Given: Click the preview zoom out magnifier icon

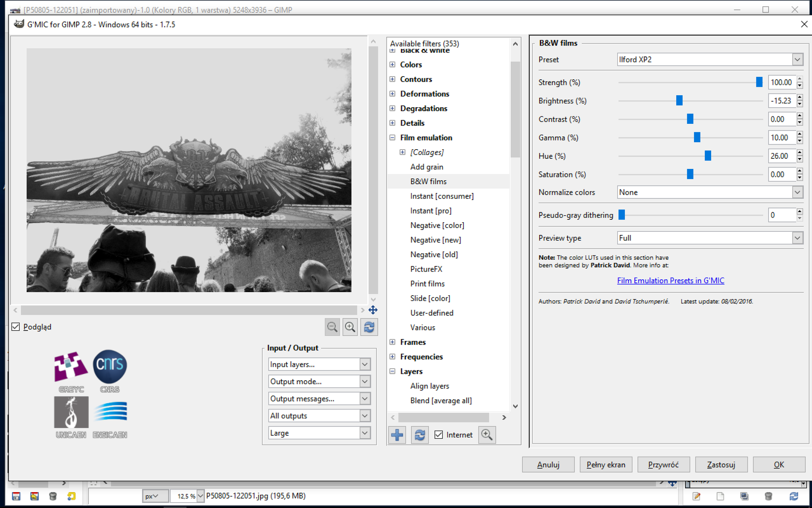Looking at the screenshot, I should (x=332, y=327).
